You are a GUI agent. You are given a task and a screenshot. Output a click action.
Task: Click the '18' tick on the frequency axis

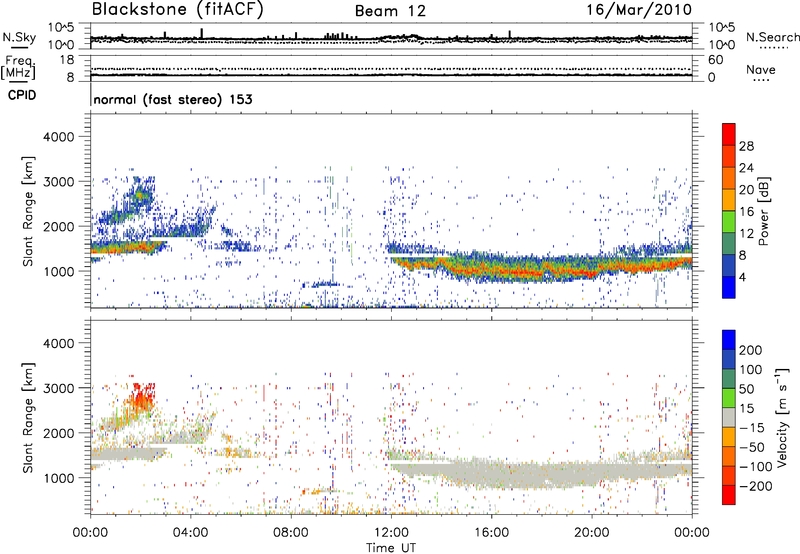point(67,60)
